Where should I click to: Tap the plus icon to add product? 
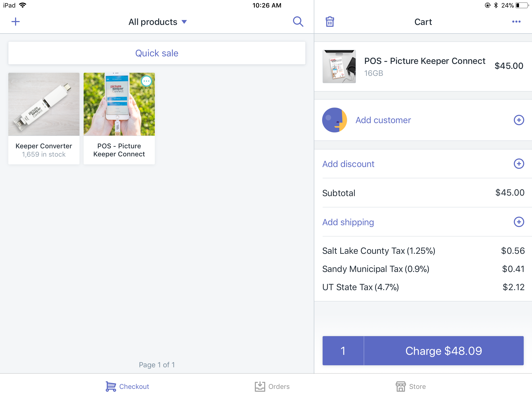(16, 22)
